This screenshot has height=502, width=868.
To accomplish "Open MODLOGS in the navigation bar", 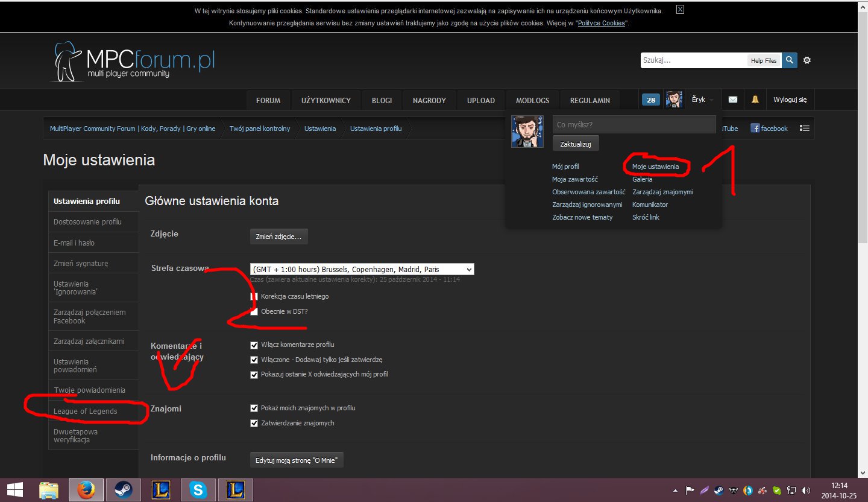I will 533,101.
